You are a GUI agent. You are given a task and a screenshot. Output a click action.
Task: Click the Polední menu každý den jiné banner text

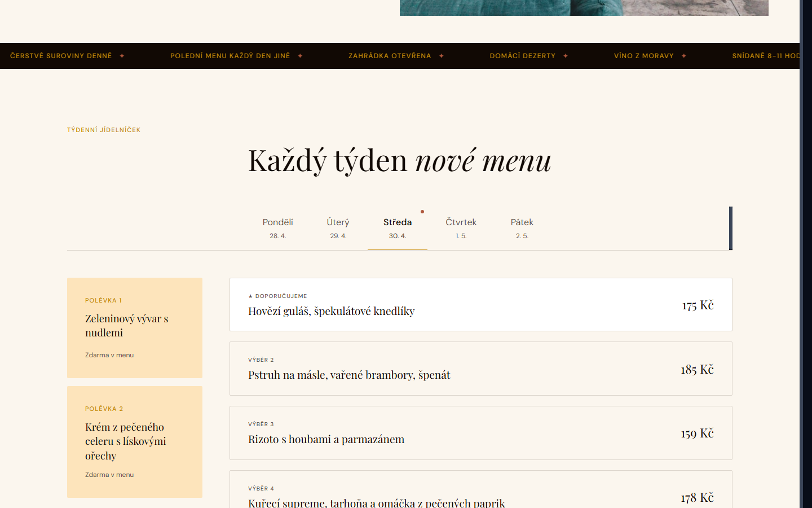point(230,56)
